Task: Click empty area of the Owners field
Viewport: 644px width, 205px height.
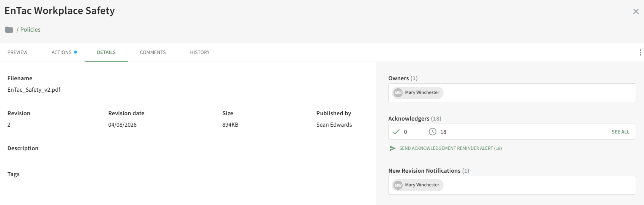Action: point(539,93)
